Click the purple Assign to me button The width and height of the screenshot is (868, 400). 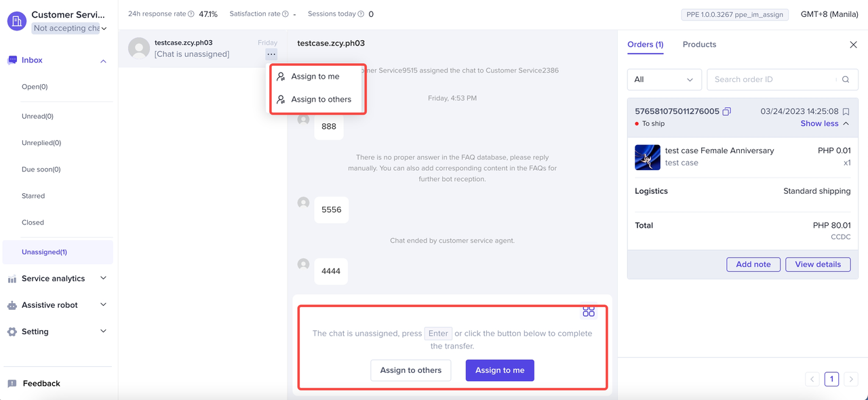500,370
